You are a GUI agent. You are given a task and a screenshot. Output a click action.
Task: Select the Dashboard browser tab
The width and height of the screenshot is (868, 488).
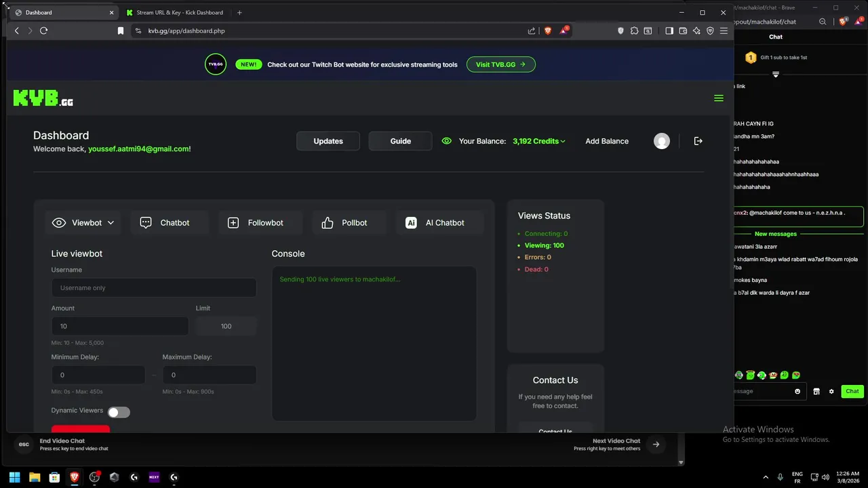click(x=63, y=12)
